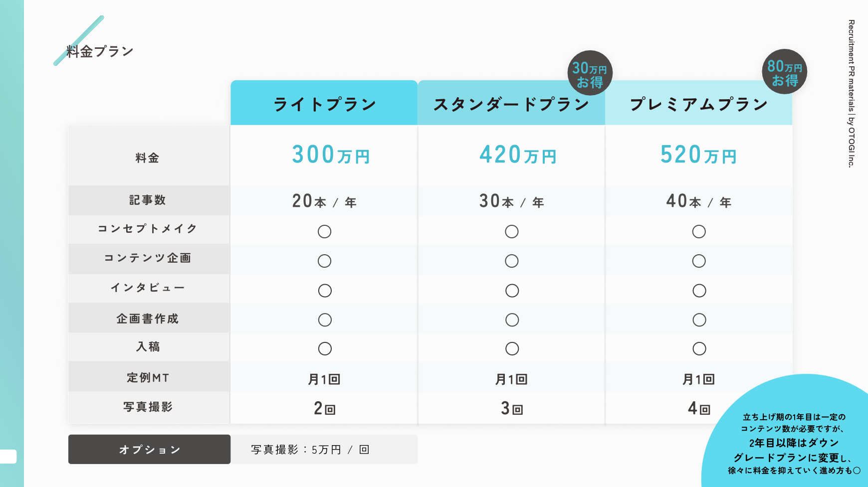The height and width of the screenshot is (487, 868).
Task: Select the ライトプラン header tab
Action: tap(324, 104)
